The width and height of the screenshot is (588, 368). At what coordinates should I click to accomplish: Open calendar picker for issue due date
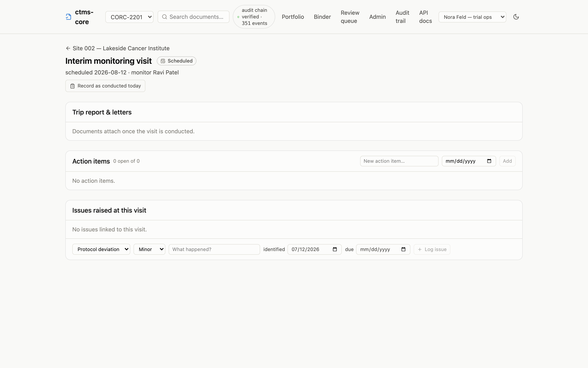(x=403, y=249)
